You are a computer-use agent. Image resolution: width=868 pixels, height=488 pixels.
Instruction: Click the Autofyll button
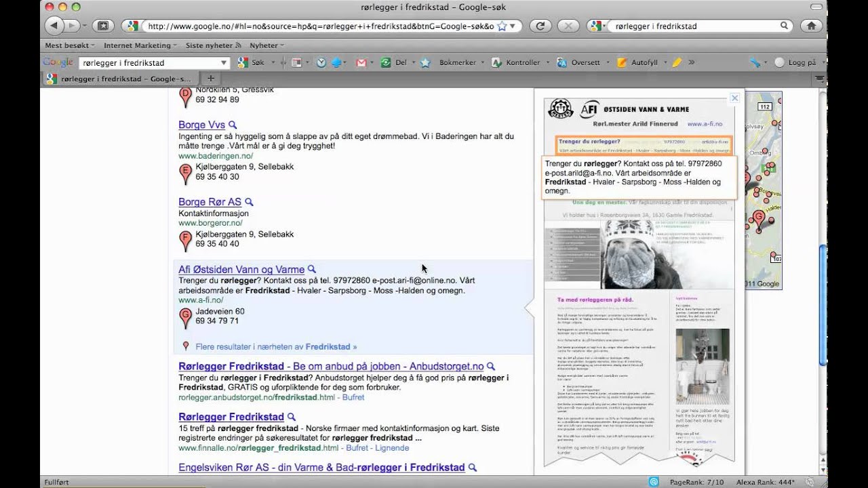tap(637, 62)
